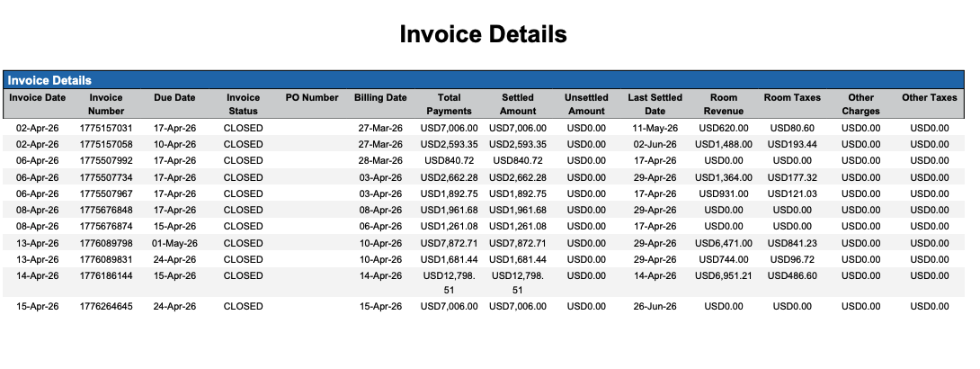The width and height of the screenshot is (980, 369).
Task: Click room revenue USD1,364.00
Action: 724,177
